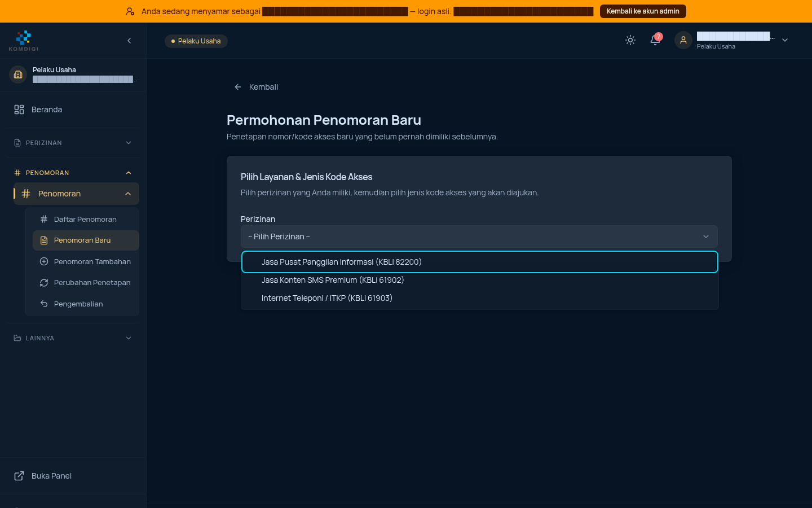
Task: Select Internet Teleponi / ITKP (KBLI 61903)
Action: click(480, 298)
